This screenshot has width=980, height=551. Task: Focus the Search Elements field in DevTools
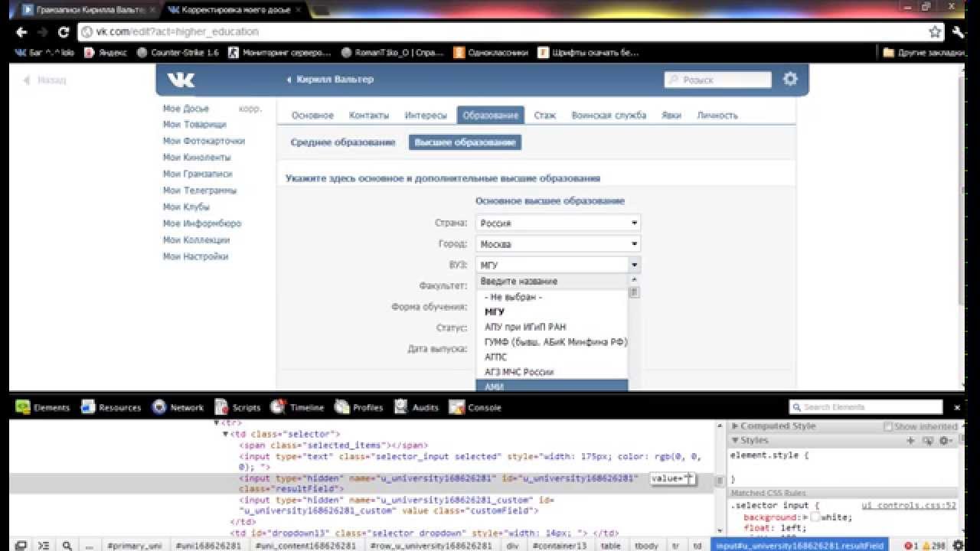pos(866,407)
